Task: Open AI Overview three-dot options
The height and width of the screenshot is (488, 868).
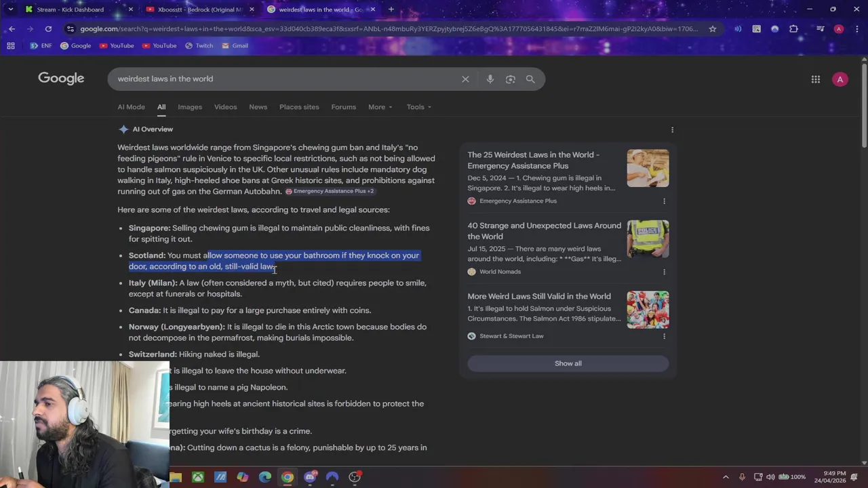Action: pyautogui.click(x=672, y=129)
